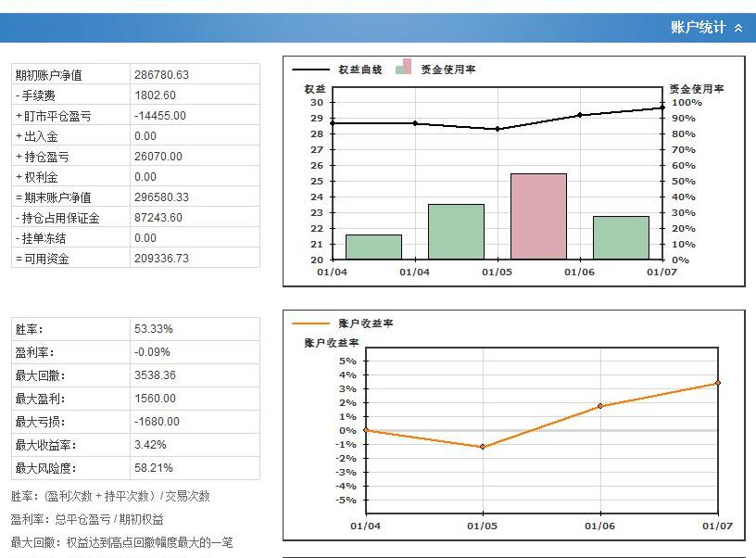Click the equity curve endpoint at 01/07
This screenshot has height=558, width=756.
[x=662, y=108]
